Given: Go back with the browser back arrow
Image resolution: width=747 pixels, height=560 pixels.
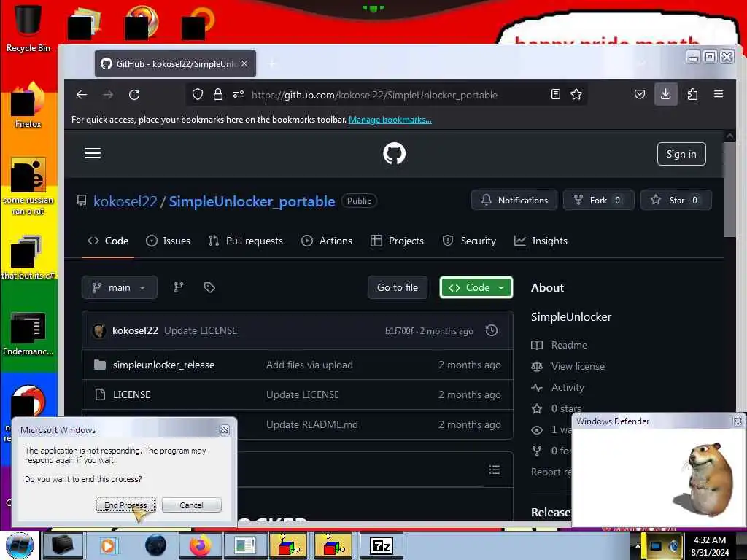Looking at the screenshot, I should [x=82, y=95].
